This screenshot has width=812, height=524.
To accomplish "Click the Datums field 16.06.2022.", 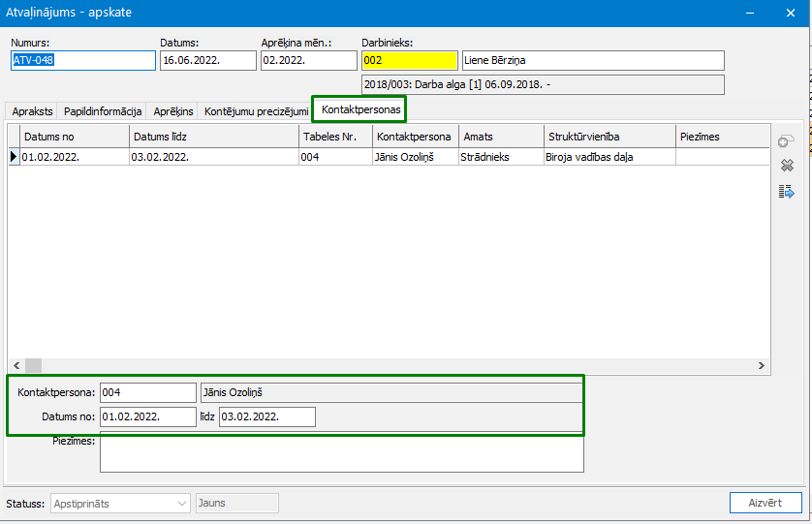I will pyautogui.click(x=207, y=61).
